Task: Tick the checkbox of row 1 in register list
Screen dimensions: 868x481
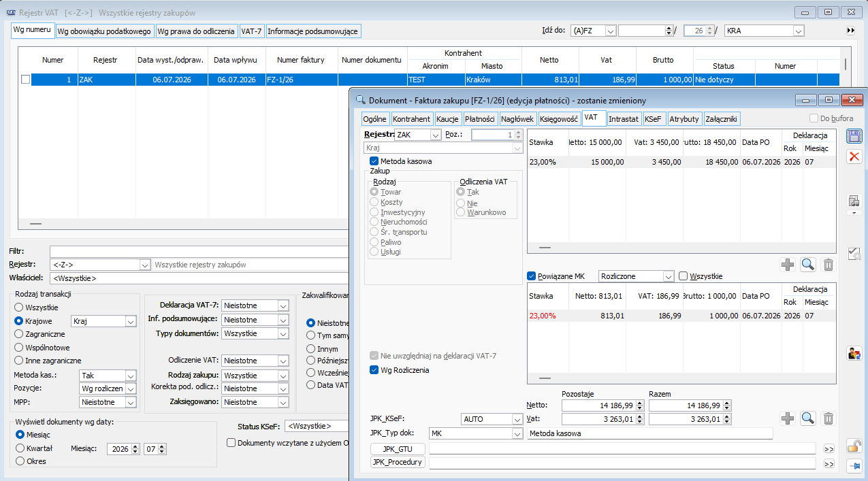Action: (25, 80)
